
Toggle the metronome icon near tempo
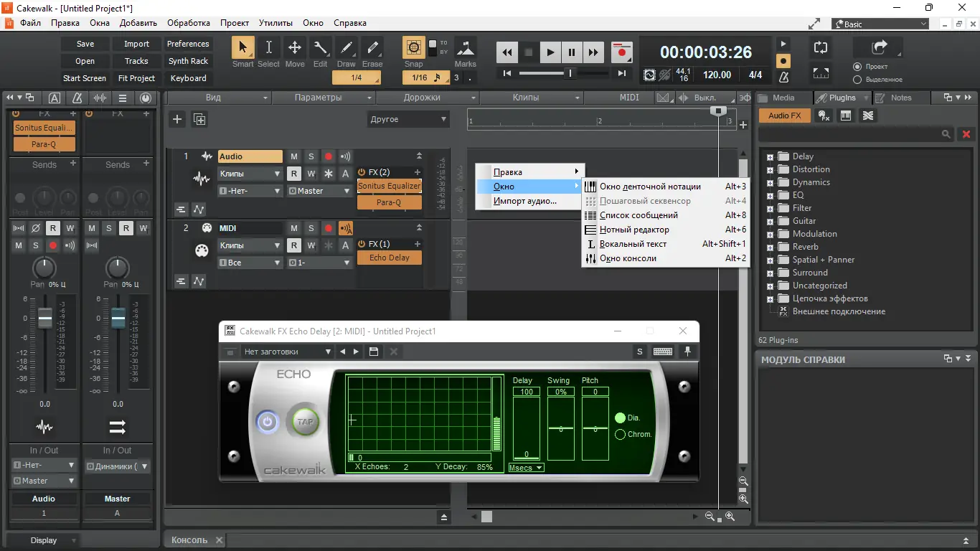tap(784, 77)
